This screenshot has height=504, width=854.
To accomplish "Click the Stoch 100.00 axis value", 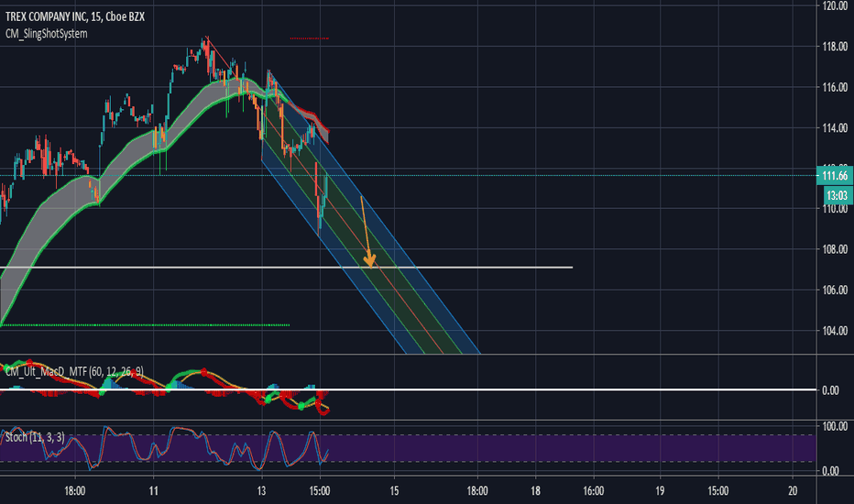I will pos(835,426).
